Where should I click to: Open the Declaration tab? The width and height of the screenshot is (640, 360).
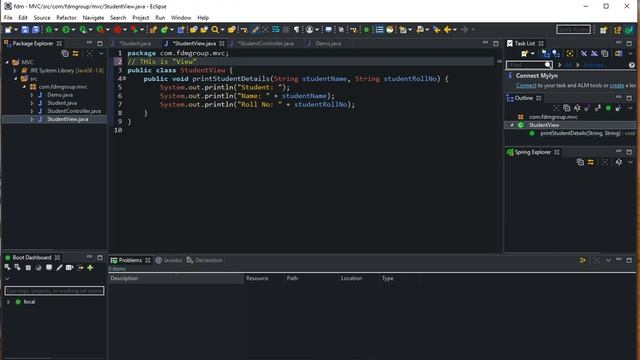pos(205,260)
